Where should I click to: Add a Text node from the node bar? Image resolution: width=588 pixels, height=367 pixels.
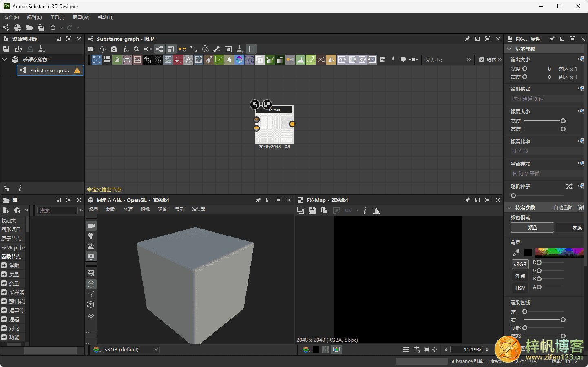tap(188, 60)
